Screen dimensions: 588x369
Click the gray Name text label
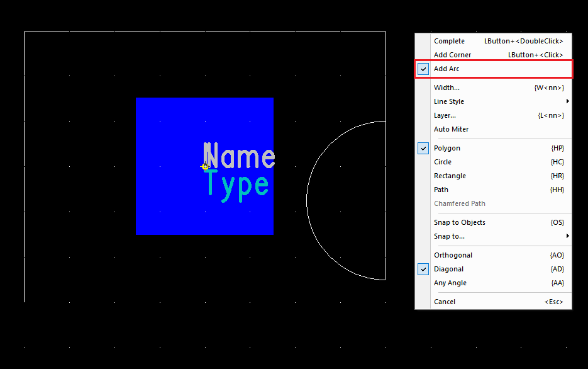coord(239,156)
